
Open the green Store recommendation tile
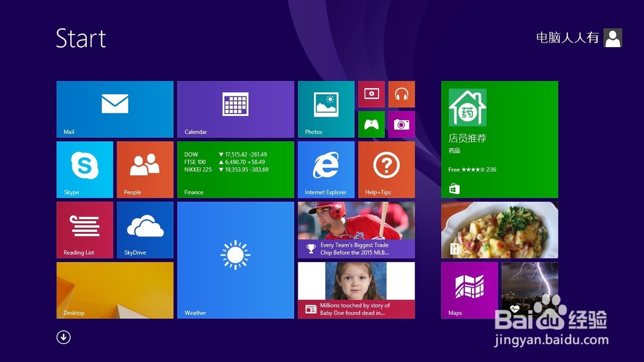(500, 140)
